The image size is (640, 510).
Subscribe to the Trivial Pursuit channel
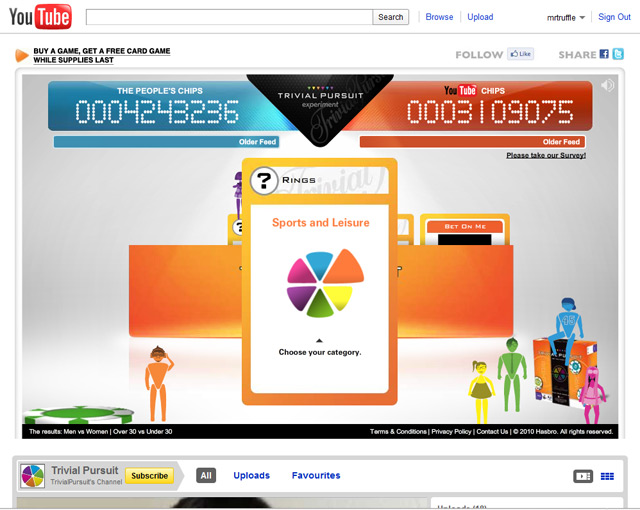[x=149, y=476]
